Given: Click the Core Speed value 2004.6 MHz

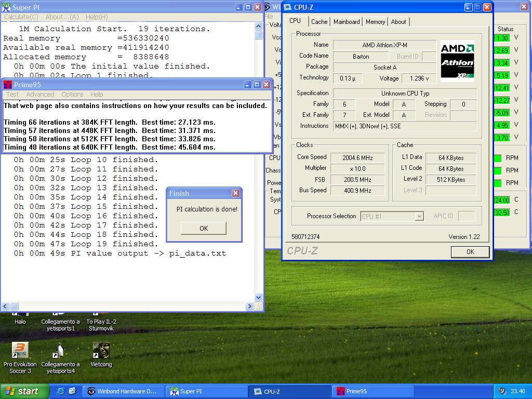Looking at the screenshot, I should click(357, 158).
